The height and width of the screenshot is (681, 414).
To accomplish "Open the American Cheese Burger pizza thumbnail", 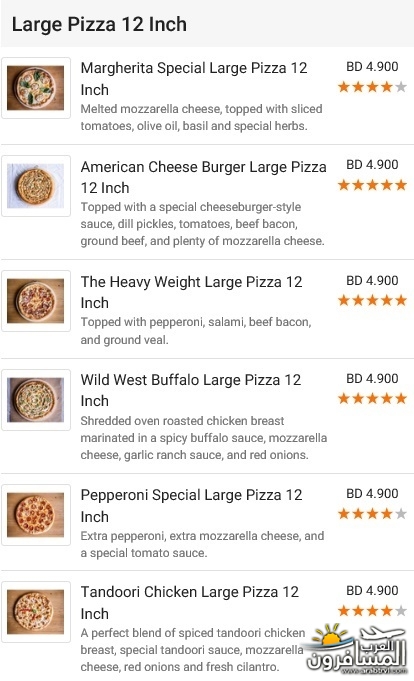I will [x=36, y=186].
